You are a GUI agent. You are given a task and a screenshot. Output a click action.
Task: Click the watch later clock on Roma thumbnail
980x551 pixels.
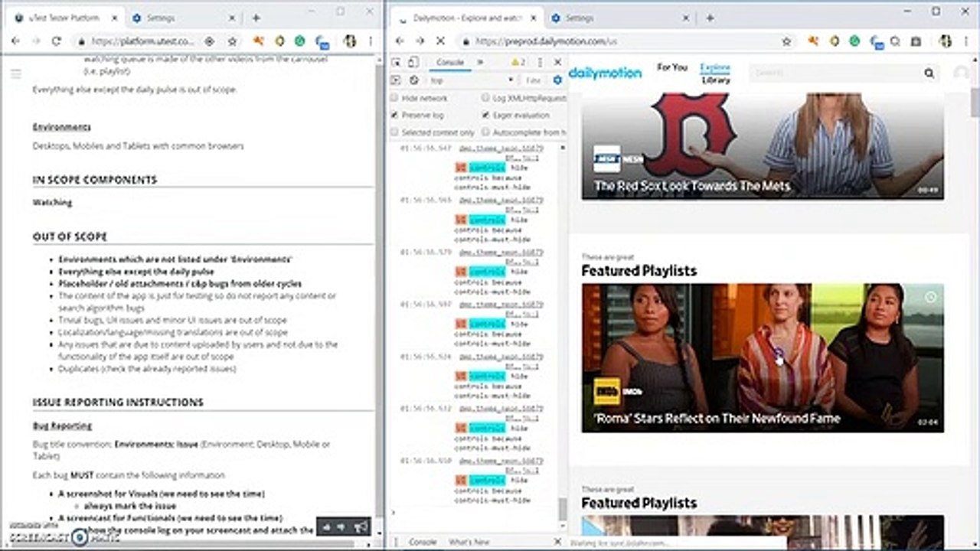click(x=930, y=297)
